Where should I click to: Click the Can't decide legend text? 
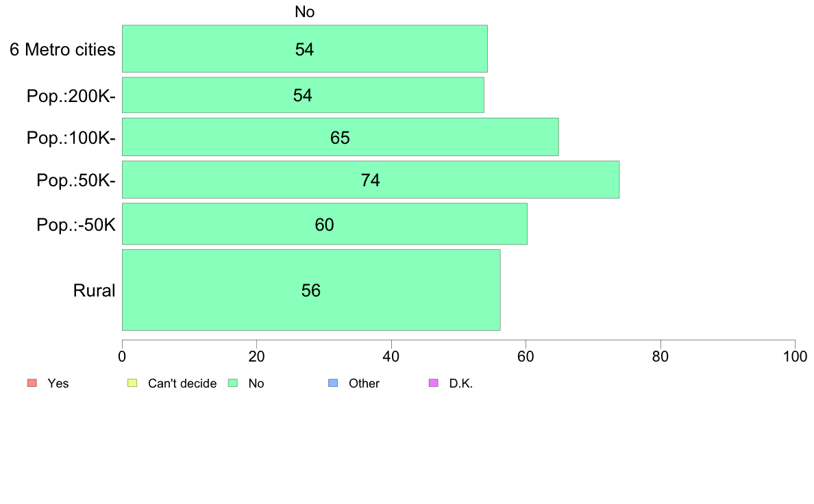click(182, 383)
